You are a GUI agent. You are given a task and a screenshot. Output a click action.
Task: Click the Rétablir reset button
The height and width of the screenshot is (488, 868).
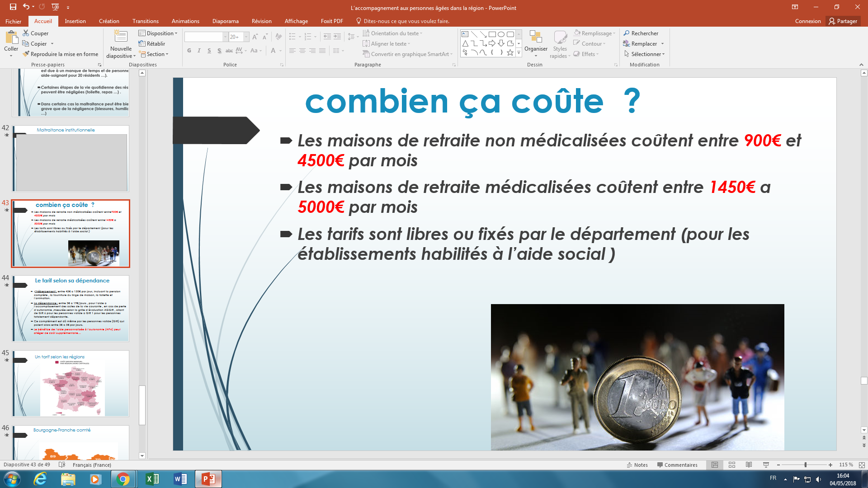pos(152,44)
